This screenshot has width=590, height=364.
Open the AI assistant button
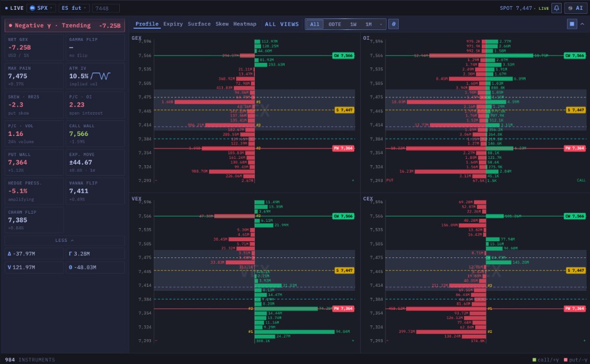576,8
